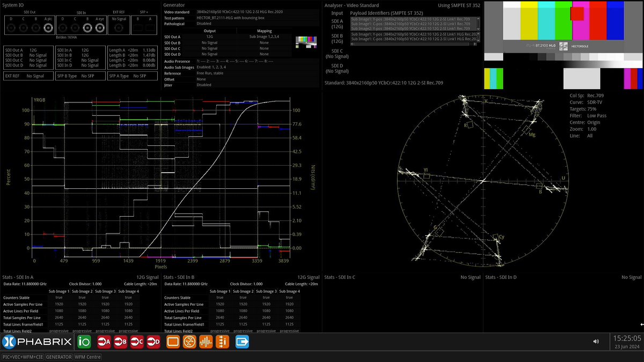
Task: Open the orange picture display icon
Action: pos(173,341)
